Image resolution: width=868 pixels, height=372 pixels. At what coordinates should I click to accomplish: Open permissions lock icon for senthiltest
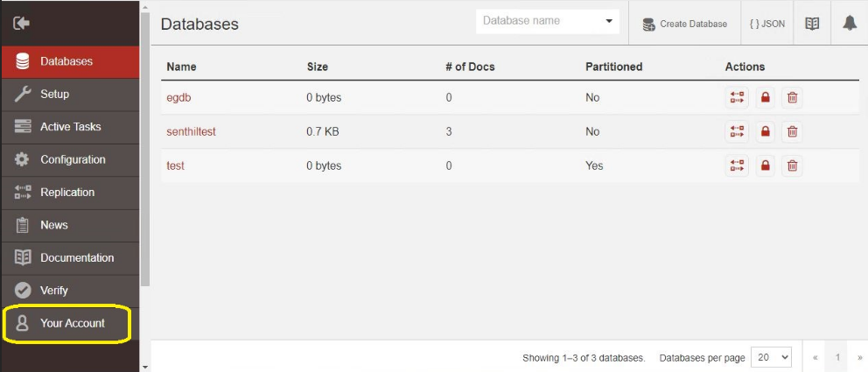click(765, 132)
